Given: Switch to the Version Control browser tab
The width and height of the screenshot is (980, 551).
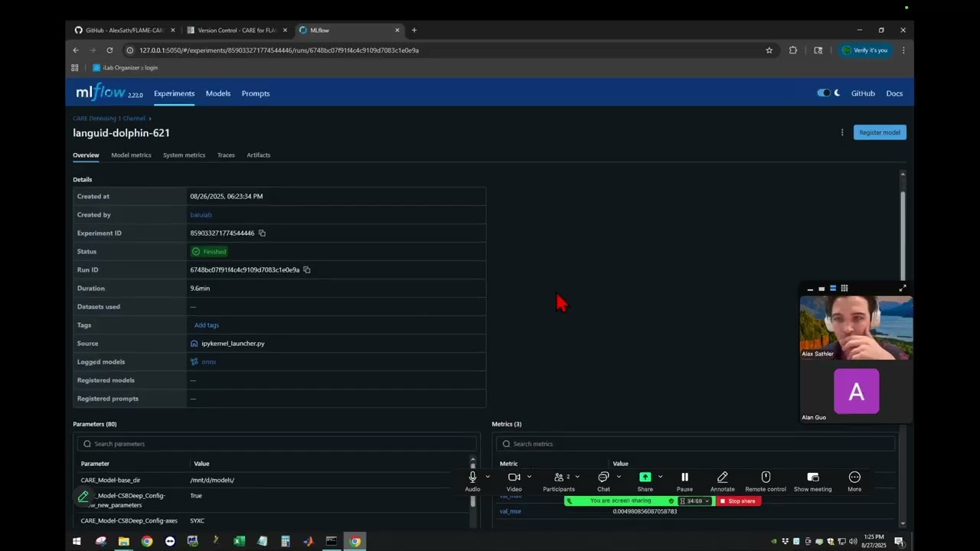Looking at the screenshot, I should pyautogui.click(x=237, y=31).
